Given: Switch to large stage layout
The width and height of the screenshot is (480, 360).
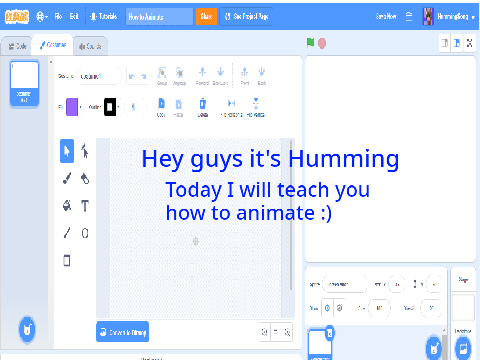Looking at the screenshot, I should tap(457, 43).
